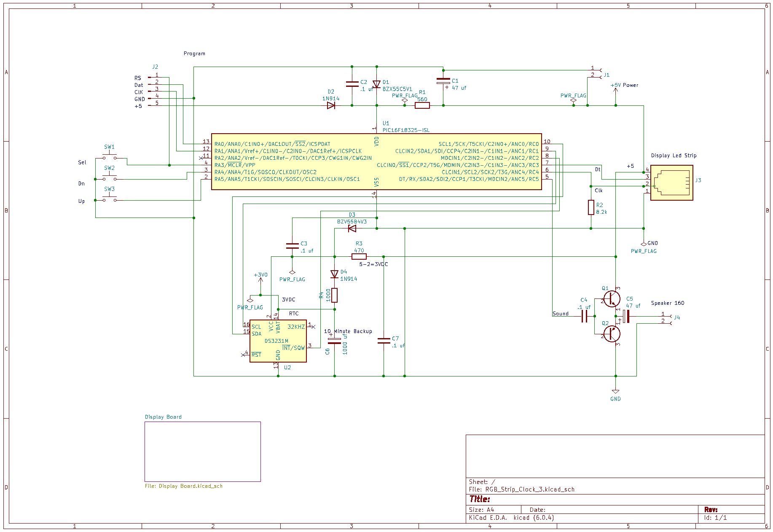773x532 pixels.
Task: Click the R3 470 resistor symbol
Action: [x=359, y=256]
